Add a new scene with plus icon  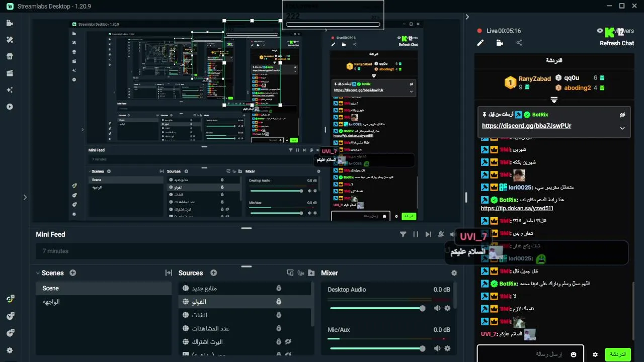tap(73, 273)
